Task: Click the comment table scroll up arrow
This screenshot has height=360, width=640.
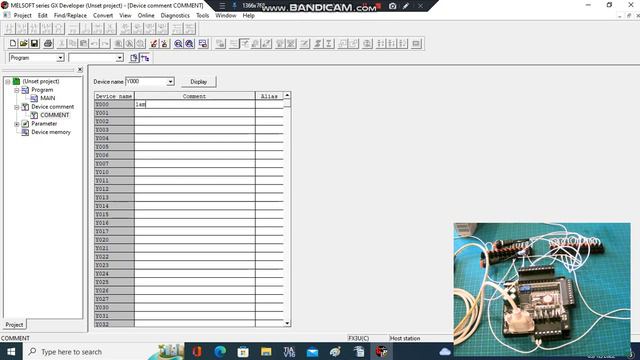Action: point(287,95)
